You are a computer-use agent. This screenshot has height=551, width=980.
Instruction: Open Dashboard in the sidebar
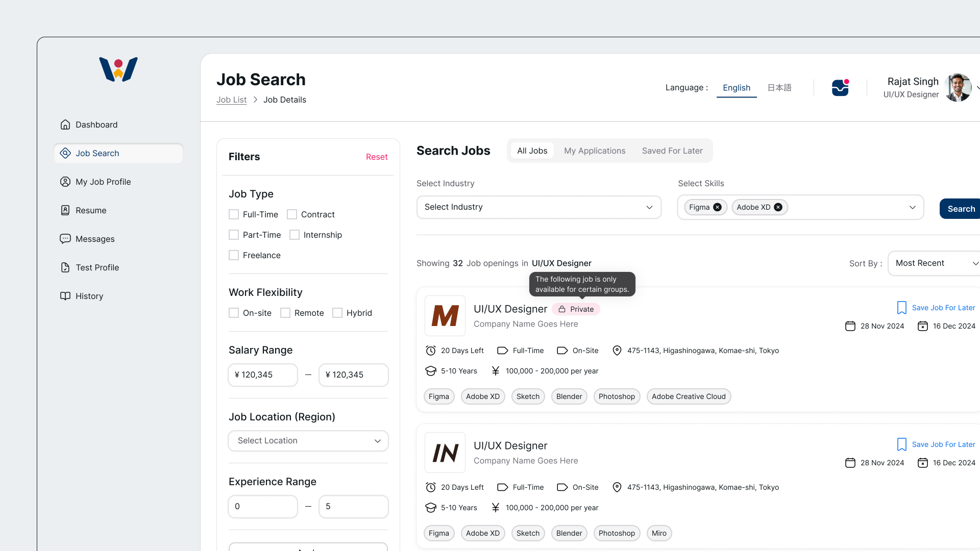118,124
